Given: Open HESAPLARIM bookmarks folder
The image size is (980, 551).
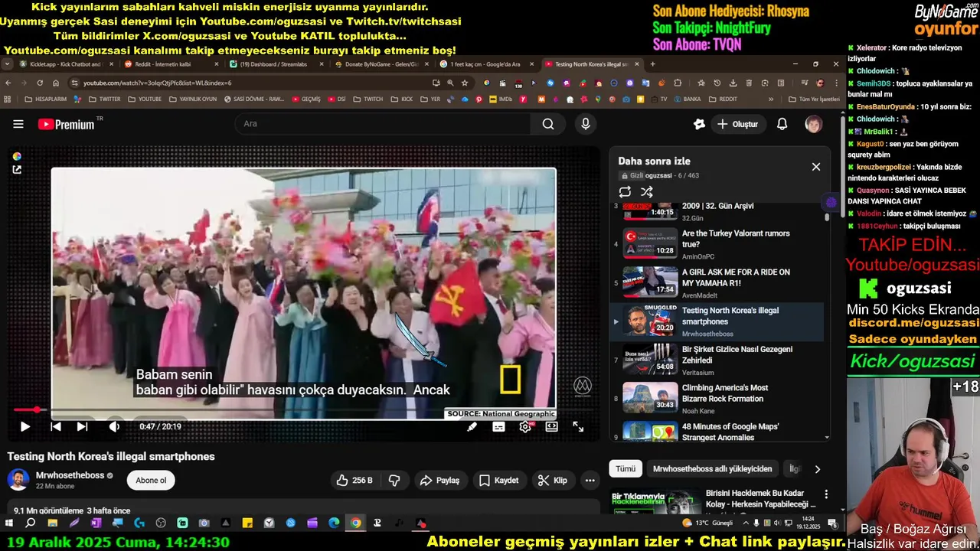Looking at the screenshot, I should pyautogui.click(x=46, y=99).
